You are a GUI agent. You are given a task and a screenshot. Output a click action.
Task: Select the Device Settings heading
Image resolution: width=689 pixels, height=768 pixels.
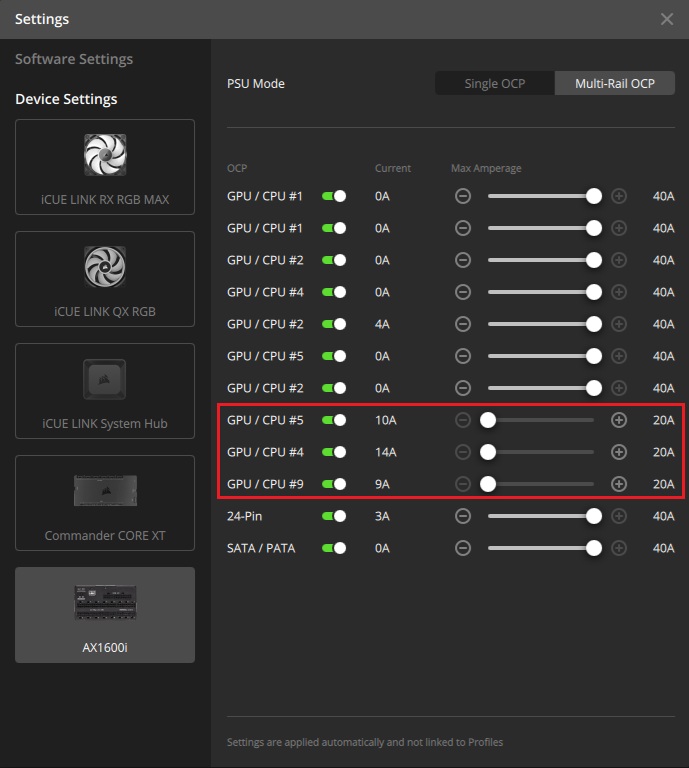coord(66,99)
